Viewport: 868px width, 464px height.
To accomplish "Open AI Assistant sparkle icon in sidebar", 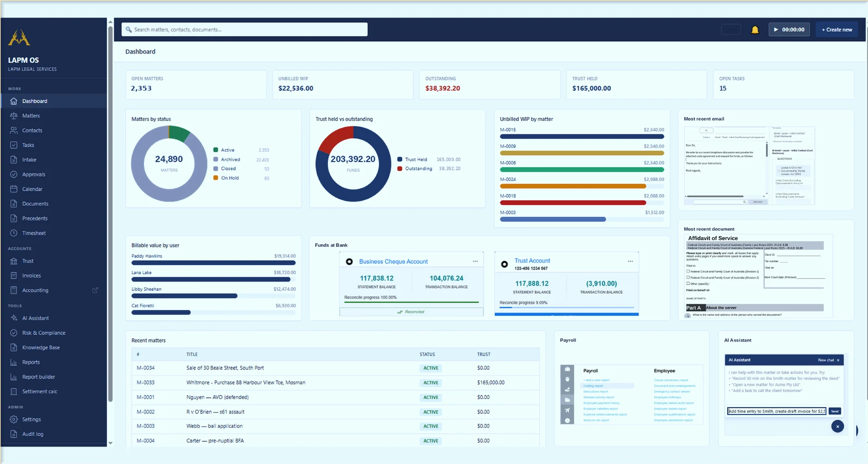I will 14,318.
